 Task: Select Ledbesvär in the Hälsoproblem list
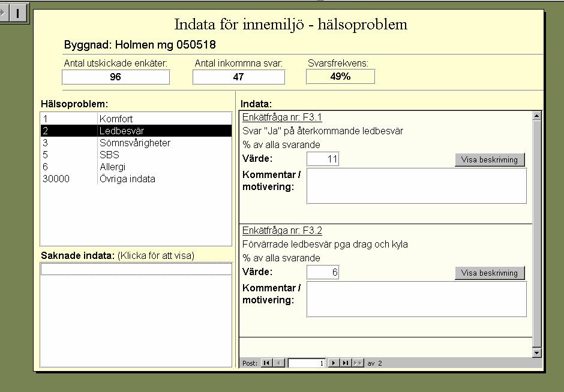click(x=136, y=131)
